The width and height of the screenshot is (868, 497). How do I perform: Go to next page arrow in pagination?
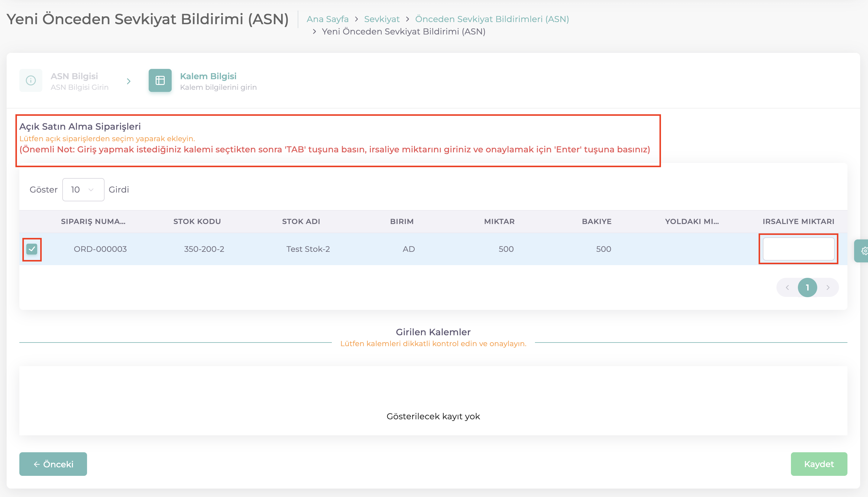828,287
